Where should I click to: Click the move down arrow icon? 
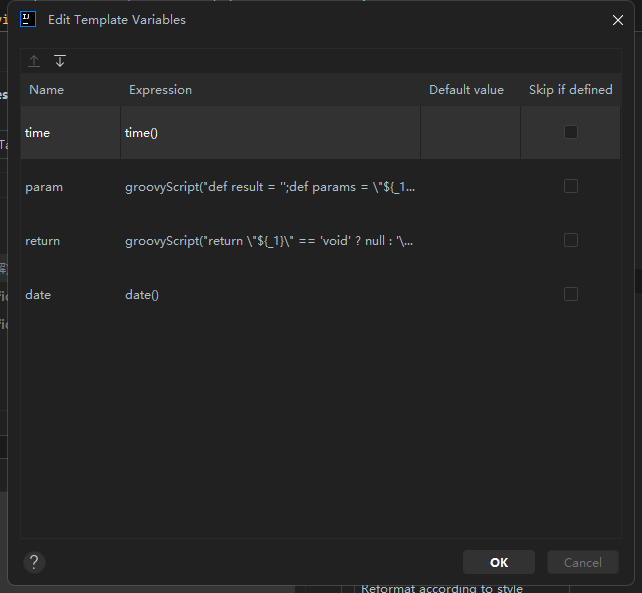tap(60, 61)
